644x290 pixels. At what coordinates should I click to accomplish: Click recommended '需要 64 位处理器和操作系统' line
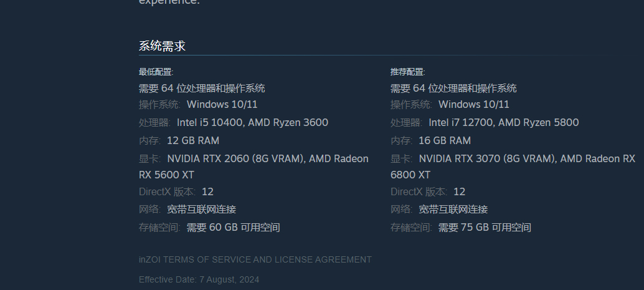pyautogui.click(x=453, y=88)
